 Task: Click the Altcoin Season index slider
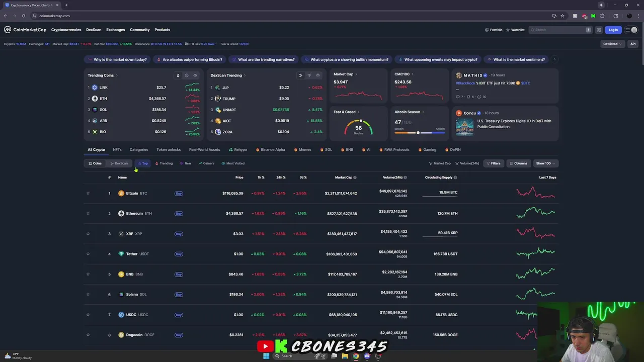419,133
